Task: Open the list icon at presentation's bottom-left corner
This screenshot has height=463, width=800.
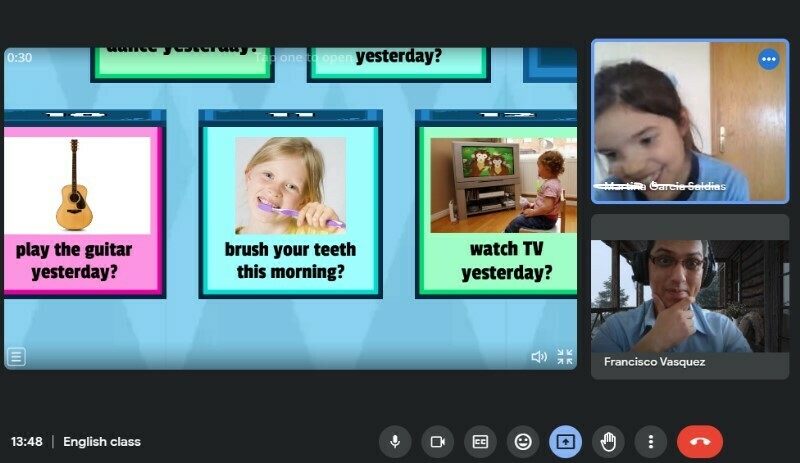Action: point(16,356)
